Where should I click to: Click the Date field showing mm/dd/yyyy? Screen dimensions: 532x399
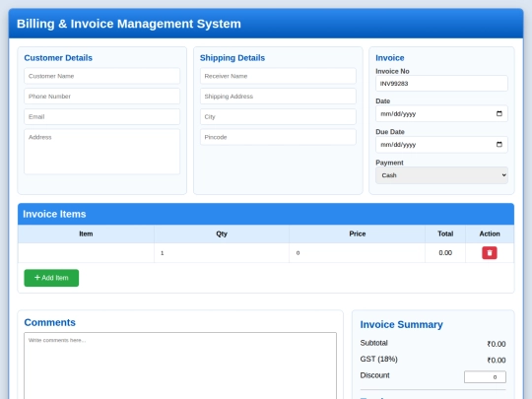coord(441,113)
